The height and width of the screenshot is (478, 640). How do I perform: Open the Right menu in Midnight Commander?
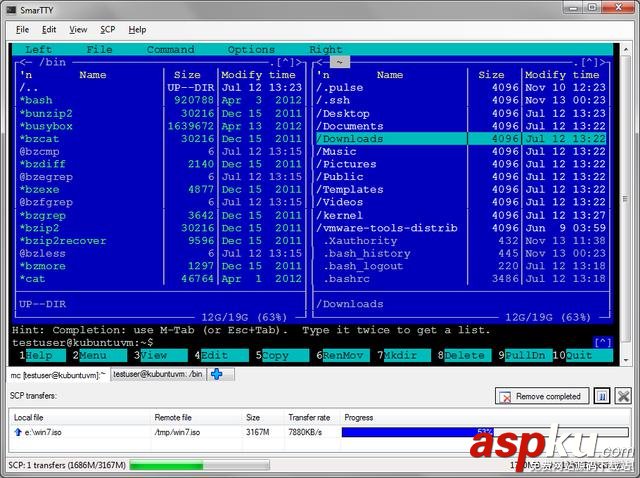click(326, 49)
